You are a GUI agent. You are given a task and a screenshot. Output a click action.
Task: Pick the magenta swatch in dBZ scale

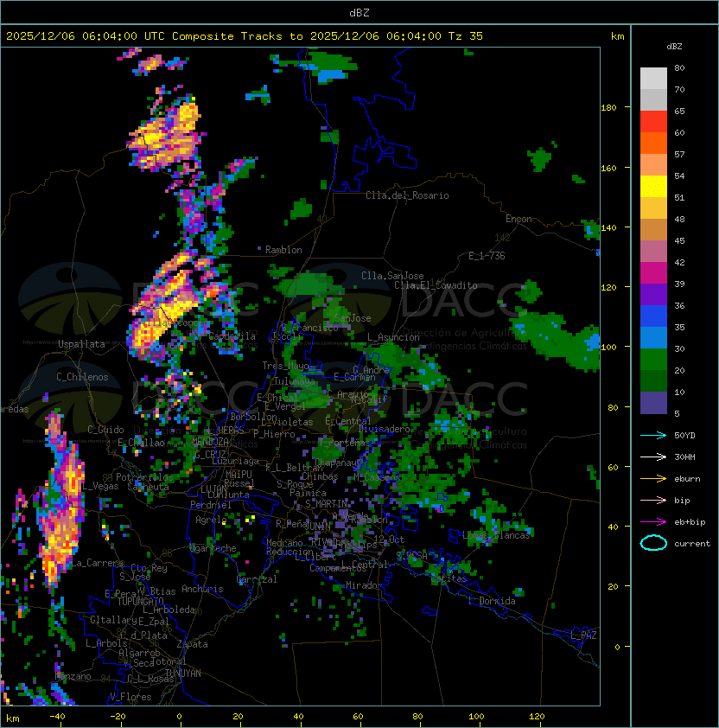pos(653,273)
